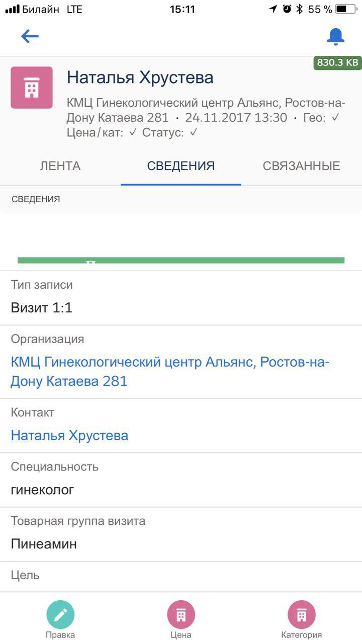The width and height of the screenshot is (362, 644).
Task: Open the Связанные tab
Action: [x=301, y=166]
